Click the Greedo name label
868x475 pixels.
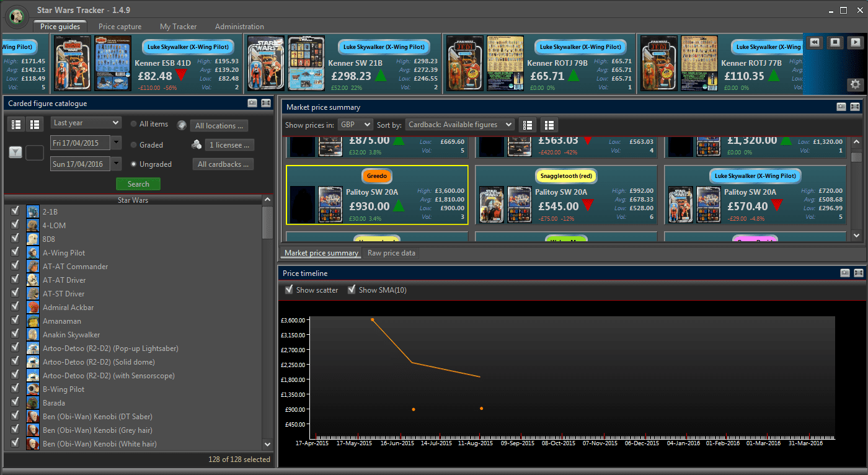[x=377, y=176]
